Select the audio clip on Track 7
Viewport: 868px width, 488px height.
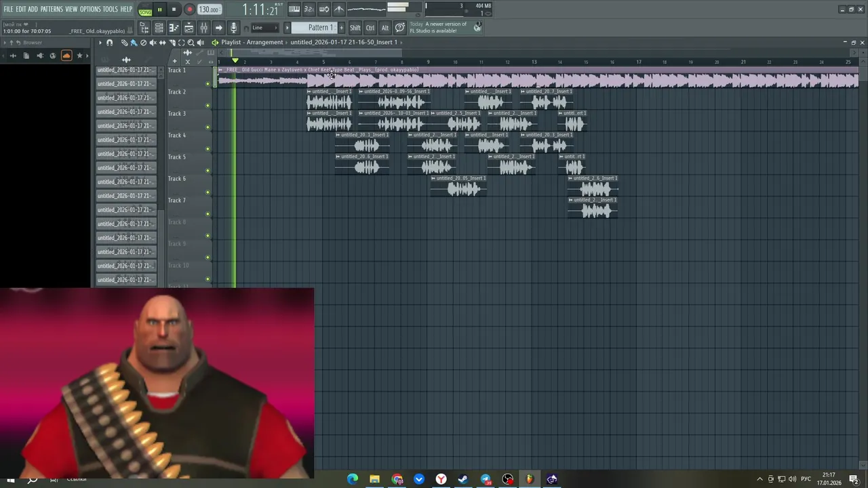tap(593, 207)
